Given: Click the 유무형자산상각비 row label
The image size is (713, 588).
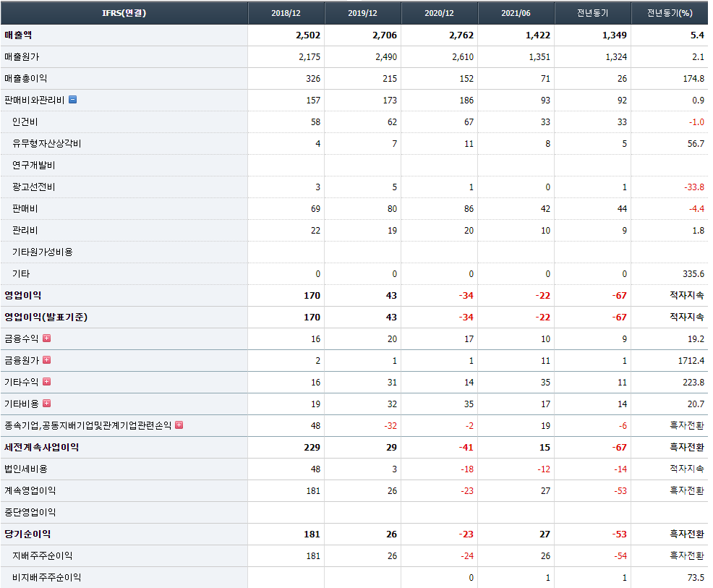Looking at the screenshot, I should [47, 144].
